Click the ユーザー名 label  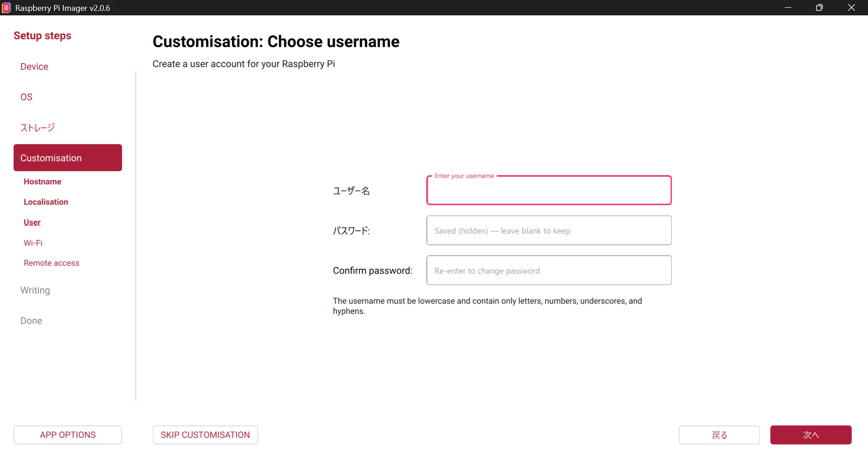click(x=351, y=191)
